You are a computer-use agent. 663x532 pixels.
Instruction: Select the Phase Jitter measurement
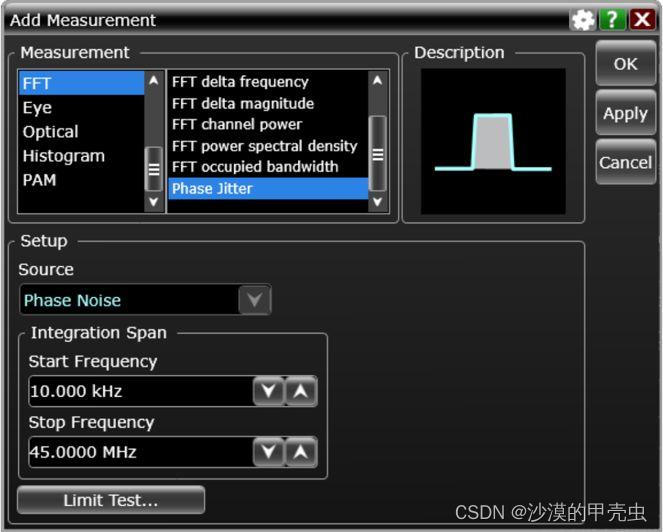pos(268,188)
